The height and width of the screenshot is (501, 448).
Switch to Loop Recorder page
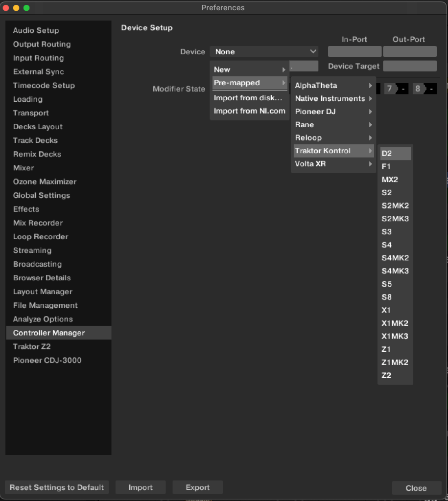point(59,236)
